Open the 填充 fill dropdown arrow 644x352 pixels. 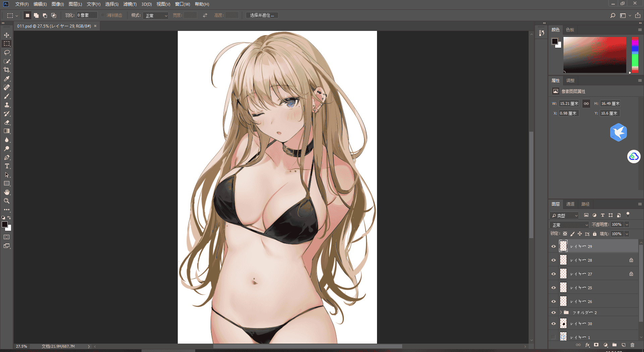[x=627, y=234]
